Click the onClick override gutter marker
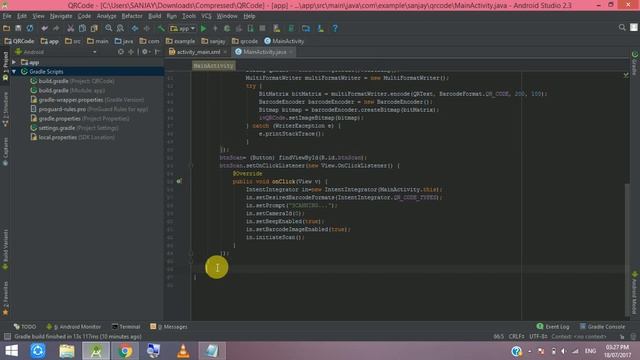Viewport: 640px width, 360px height. [x=179, y=181]
